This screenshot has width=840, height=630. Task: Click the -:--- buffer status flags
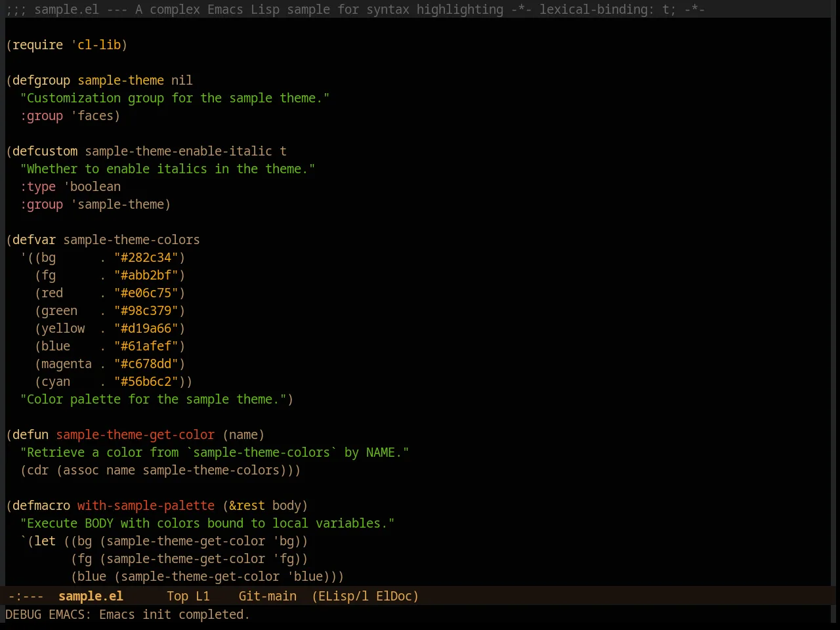coord(26,596)
